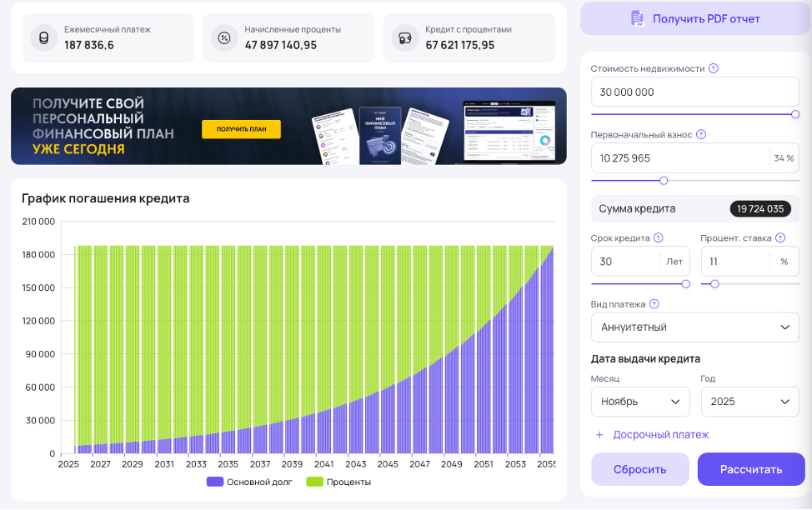Click the 180 000 label on chart axis
The width and height of the screenshot is (812, 510).
tap(38, 255)
